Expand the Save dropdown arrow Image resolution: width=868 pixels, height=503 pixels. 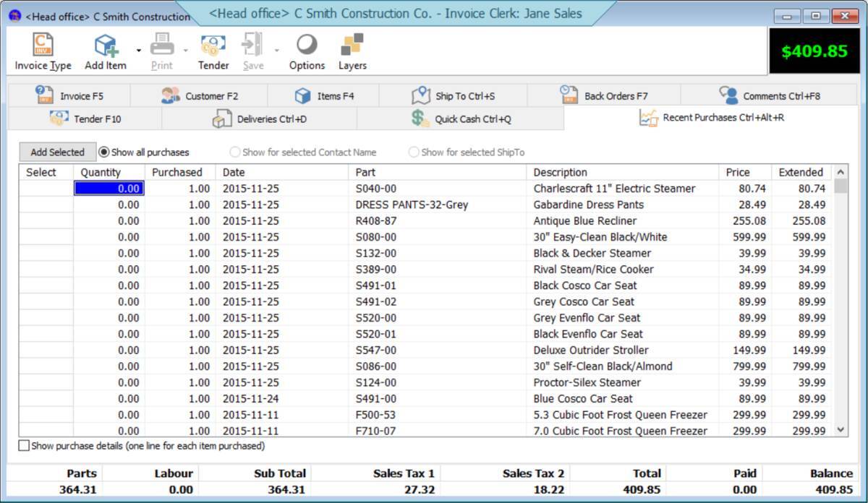[x=276, y=51]
